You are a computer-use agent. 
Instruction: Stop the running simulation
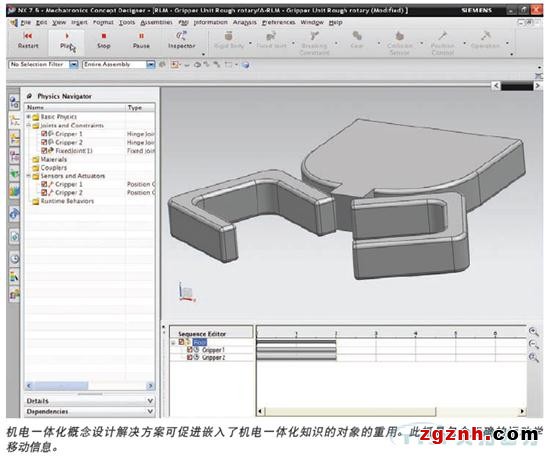[104, 41]
